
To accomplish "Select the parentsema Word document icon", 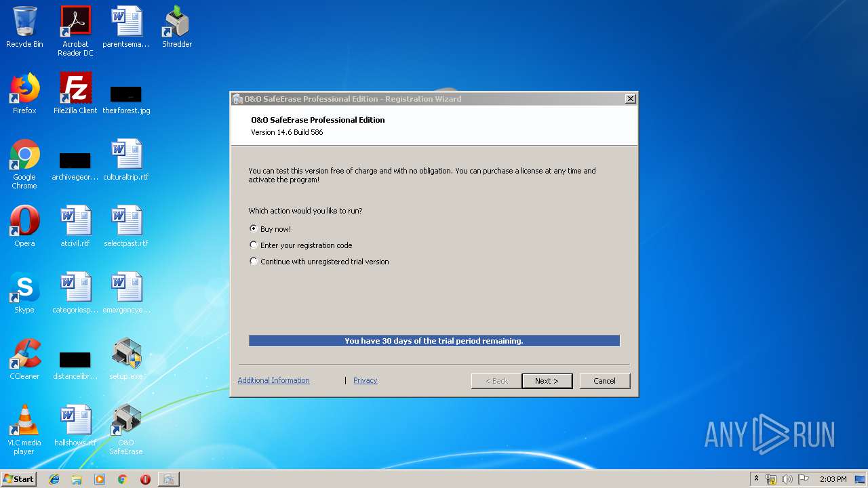I will 126,27.
